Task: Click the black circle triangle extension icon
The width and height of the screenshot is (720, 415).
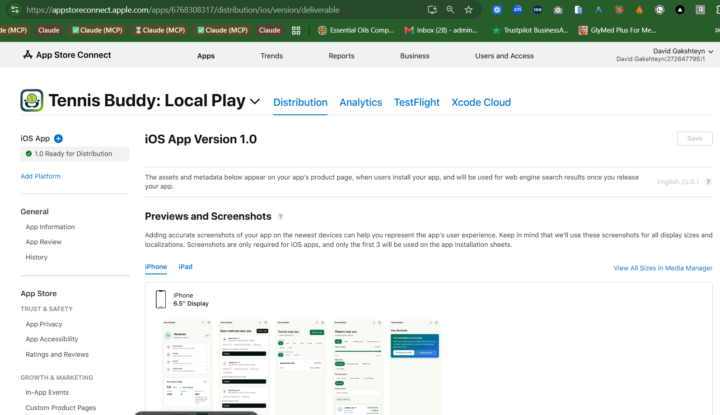Action: (680, 10)
